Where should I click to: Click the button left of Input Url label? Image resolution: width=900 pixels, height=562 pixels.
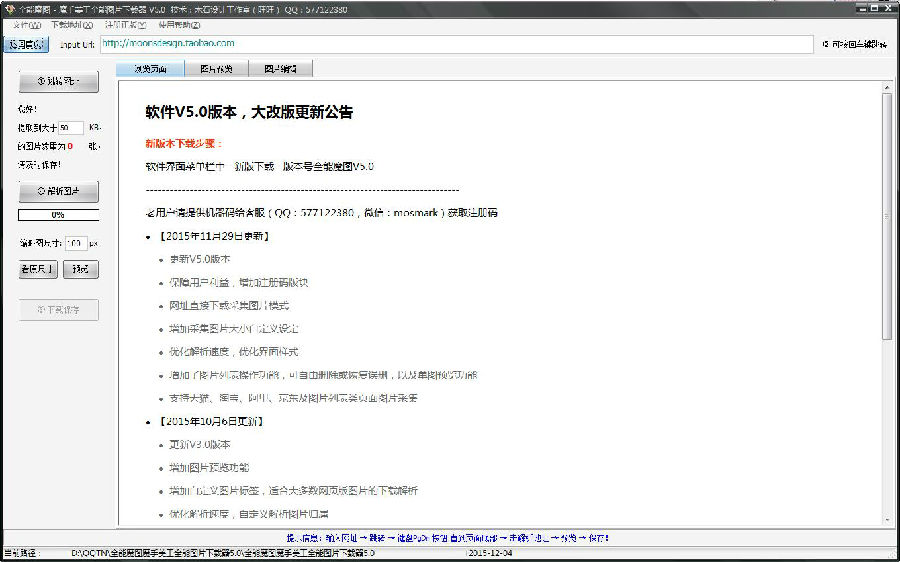pos(26,44)
